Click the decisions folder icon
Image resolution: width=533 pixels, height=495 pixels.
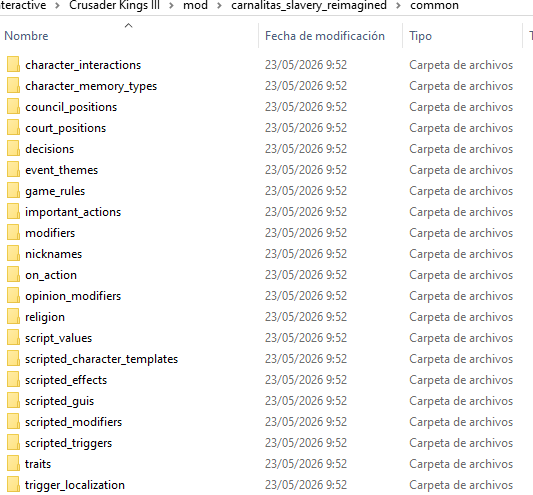pyautogui.click(x=13, y=149)
